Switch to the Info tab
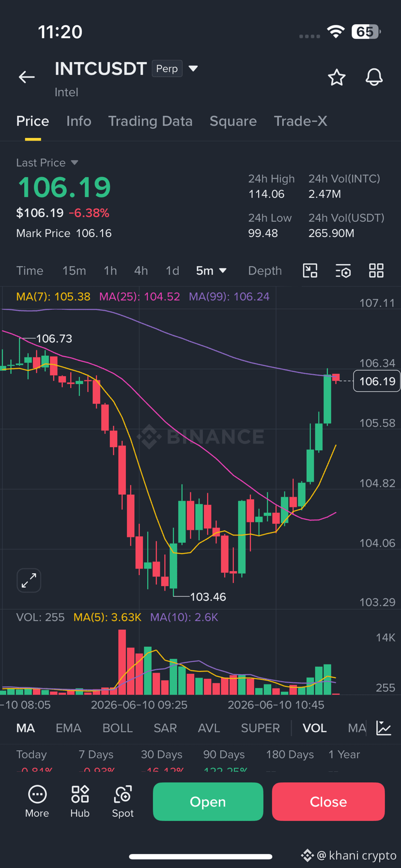 79,121
